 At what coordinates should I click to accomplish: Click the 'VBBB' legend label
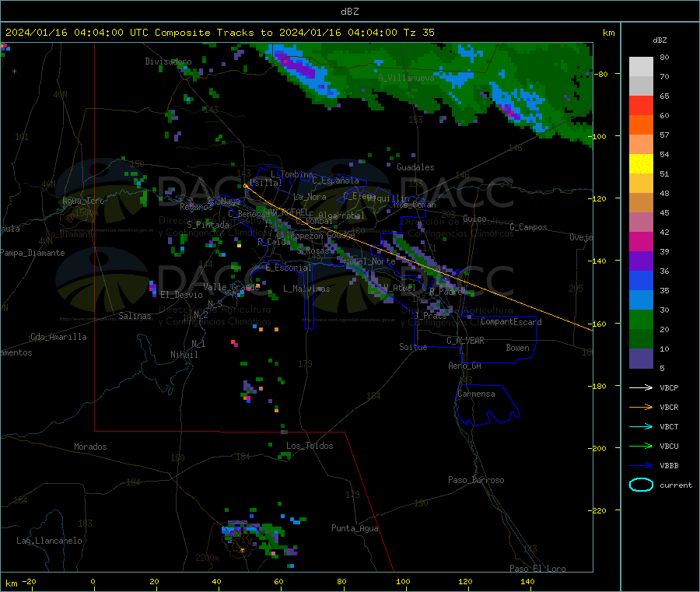tap(669, 466)
